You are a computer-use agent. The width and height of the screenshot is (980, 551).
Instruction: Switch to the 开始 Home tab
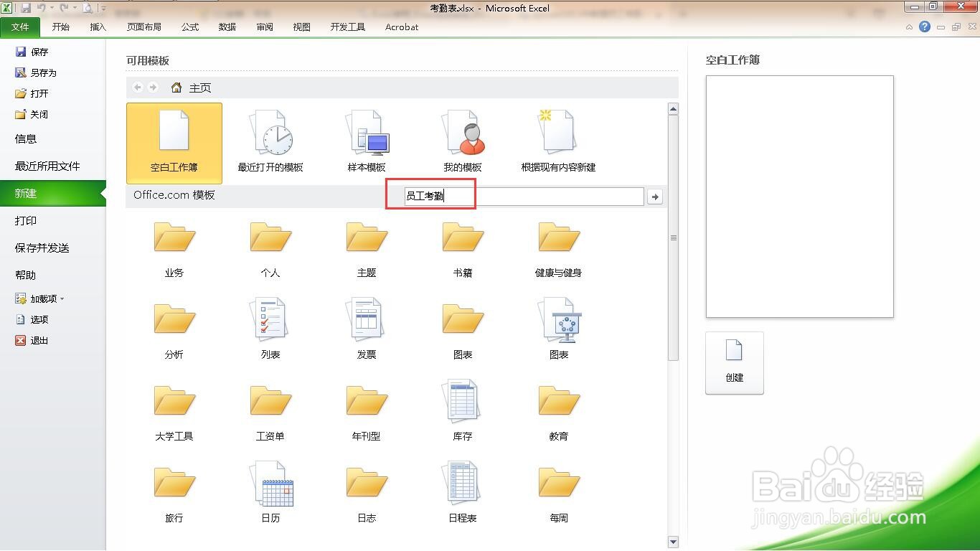(61, 27)
